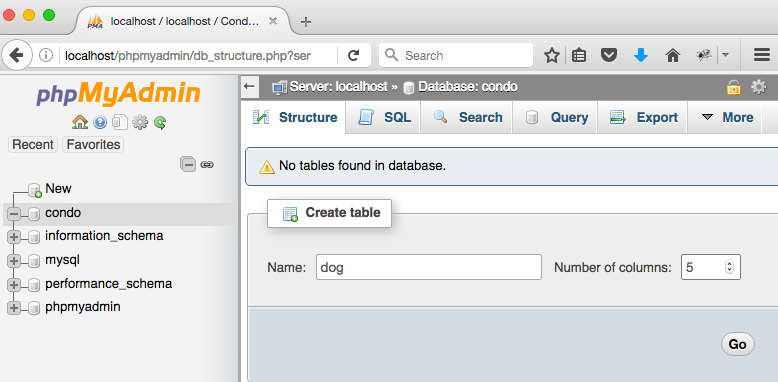Click Go to create the table
This screenshot has height=382, width=778.
pyautogui.click(x=737, y=344)
